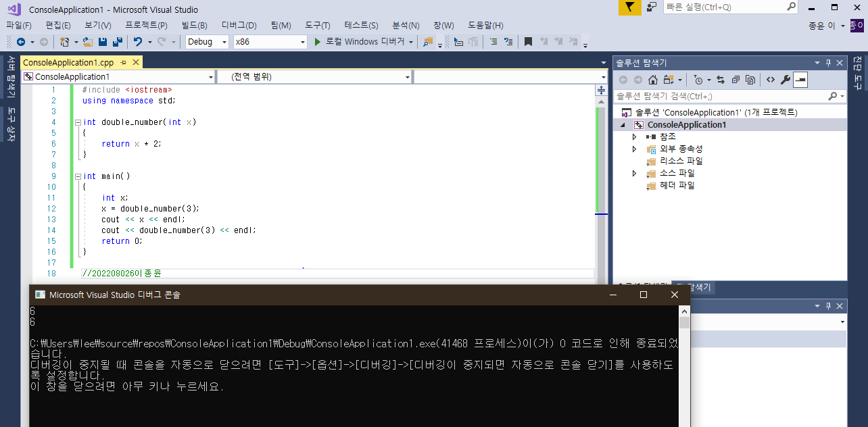Click the Sync with Active Document icon
The width and height of the screenshot is (868, 427).
pyautogui.click(x=721, y=80)
